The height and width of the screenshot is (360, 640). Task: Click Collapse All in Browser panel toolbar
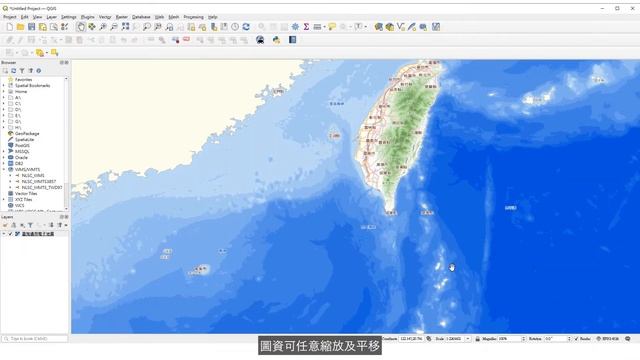(x=30, y=71)
